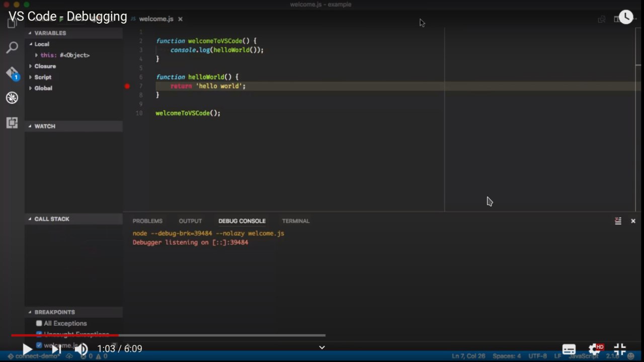
Task: Change indentation via Spaces: 4
Action: coord(507,356)
